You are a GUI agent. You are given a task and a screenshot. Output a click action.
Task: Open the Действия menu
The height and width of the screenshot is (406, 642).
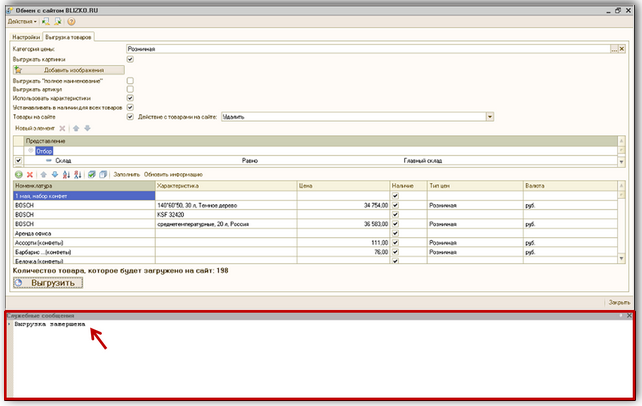[22, 21]
